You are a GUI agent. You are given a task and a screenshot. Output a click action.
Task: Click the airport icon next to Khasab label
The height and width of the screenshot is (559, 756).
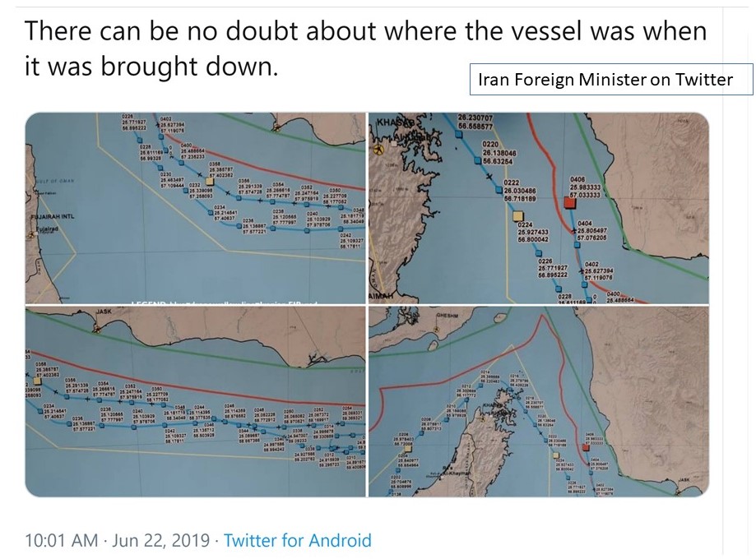coord(379,150)
